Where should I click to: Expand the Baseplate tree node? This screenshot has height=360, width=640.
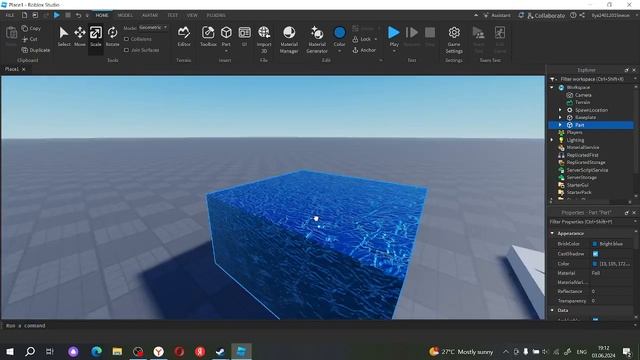(x=560, y=118)
